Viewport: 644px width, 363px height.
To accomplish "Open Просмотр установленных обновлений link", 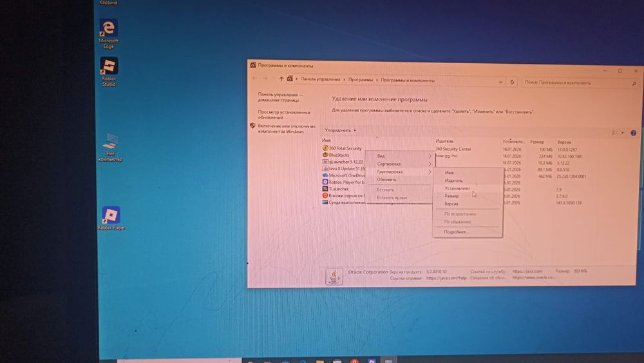I will coord(284,115).
